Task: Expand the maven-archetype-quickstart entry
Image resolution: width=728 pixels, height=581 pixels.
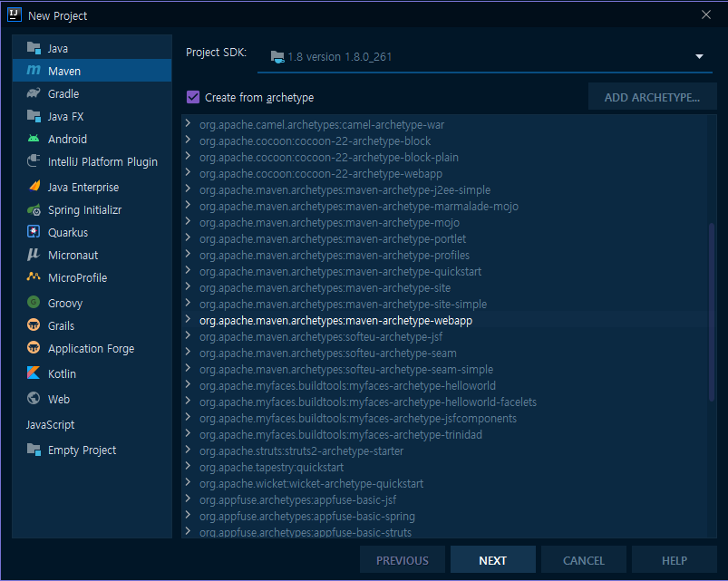Action: pyautogui.click(x=188, y=271)
